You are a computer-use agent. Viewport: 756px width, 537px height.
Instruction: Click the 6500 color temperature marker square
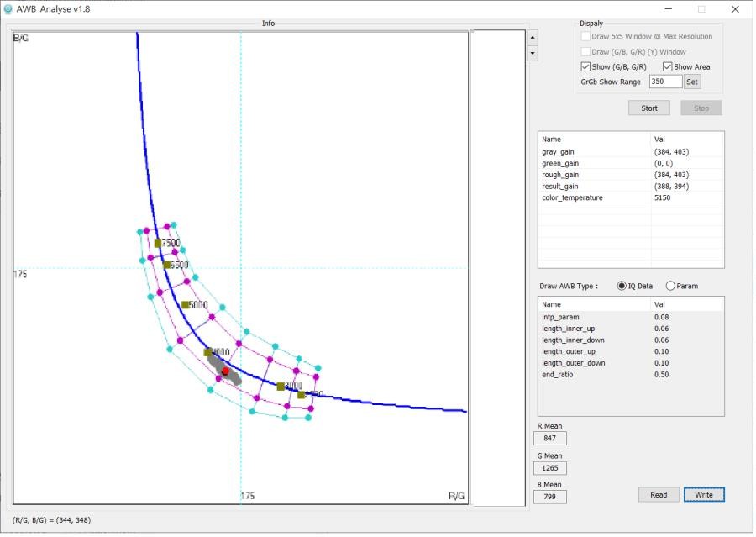tap(167, 265)
